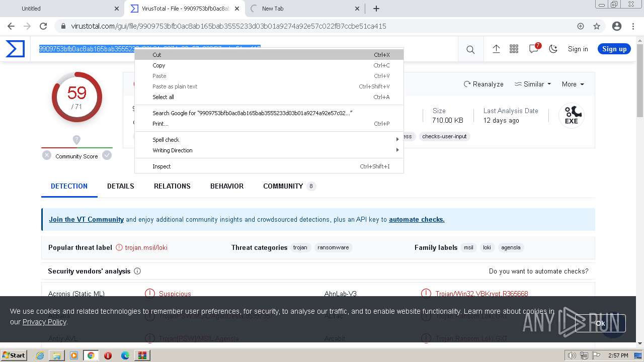644x362 pixels.
Task: Click the agensla family label
Action: pyautogui.click(x=511, y=247)
